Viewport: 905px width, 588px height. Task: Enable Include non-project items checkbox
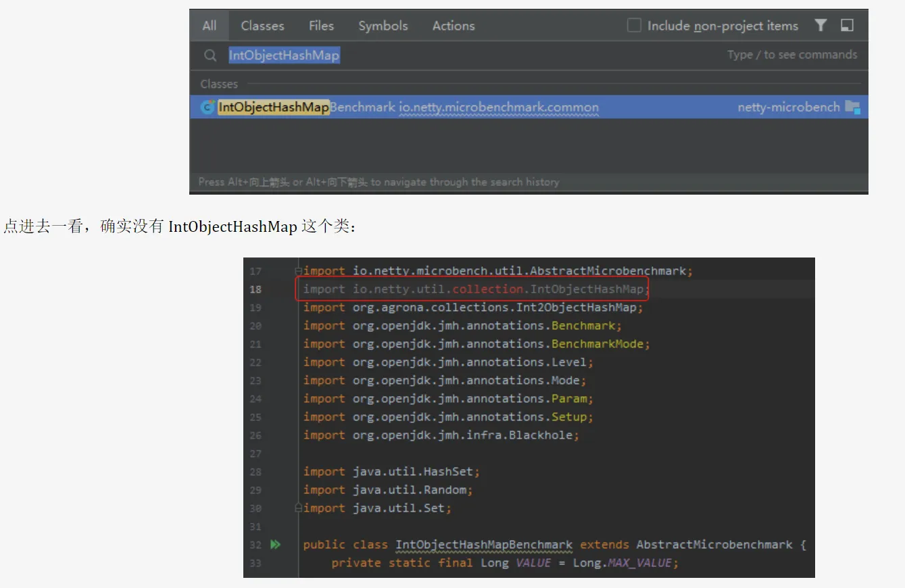click(634, 26)
